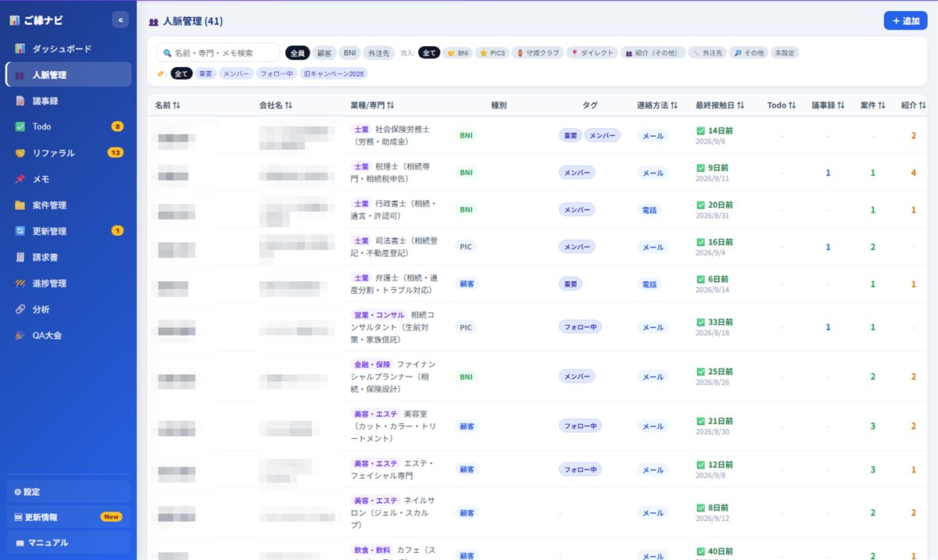
Task: Click in the 名前・専門・メモ検索 search field
Action: point(218,53)
